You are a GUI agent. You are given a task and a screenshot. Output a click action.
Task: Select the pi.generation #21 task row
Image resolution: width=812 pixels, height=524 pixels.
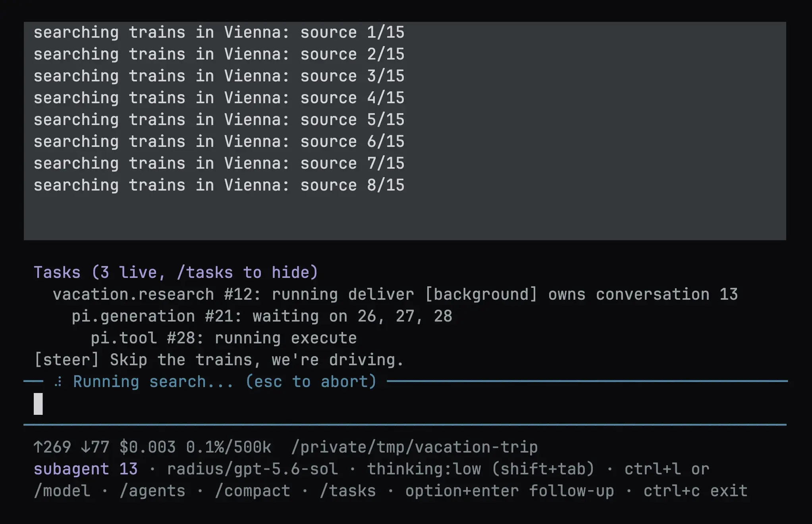pos(262,316)
